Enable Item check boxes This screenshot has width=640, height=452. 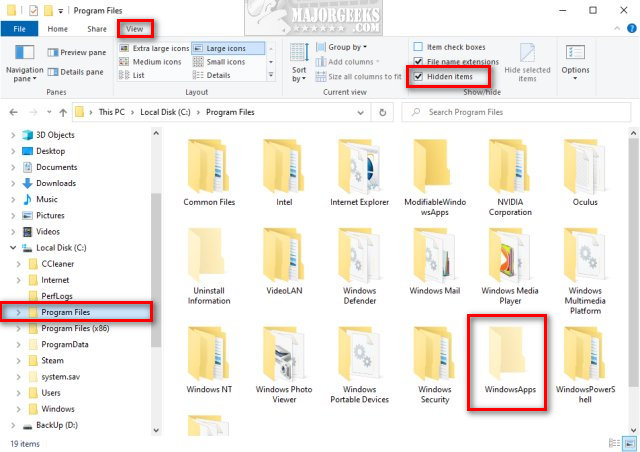pyautogui.click(x=449, y=47)
